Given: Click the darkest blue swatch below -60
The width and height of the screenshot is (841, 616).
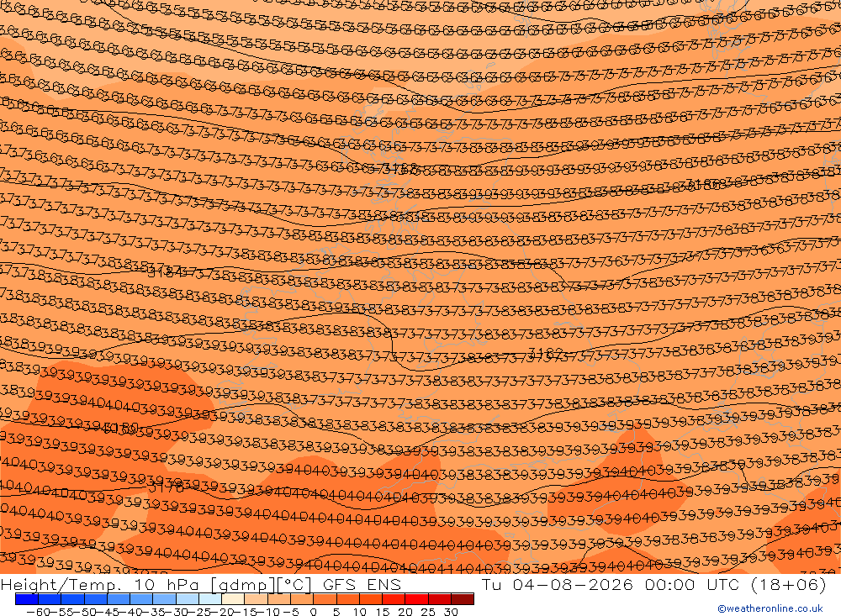Looking at the screenshot, I should coord(27,599).
